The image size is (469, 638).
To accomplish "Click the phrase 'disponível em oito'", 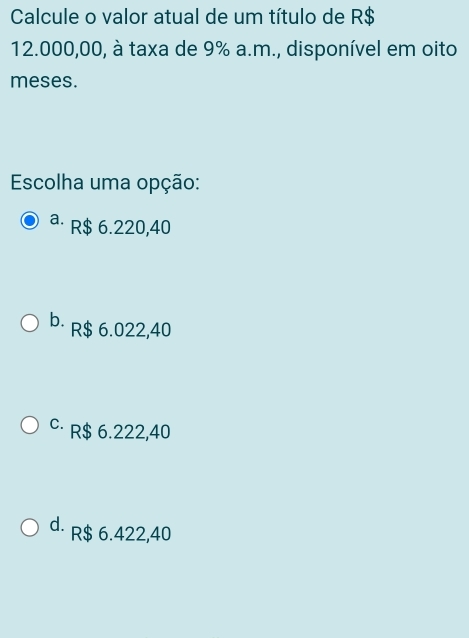I will 372,49.
